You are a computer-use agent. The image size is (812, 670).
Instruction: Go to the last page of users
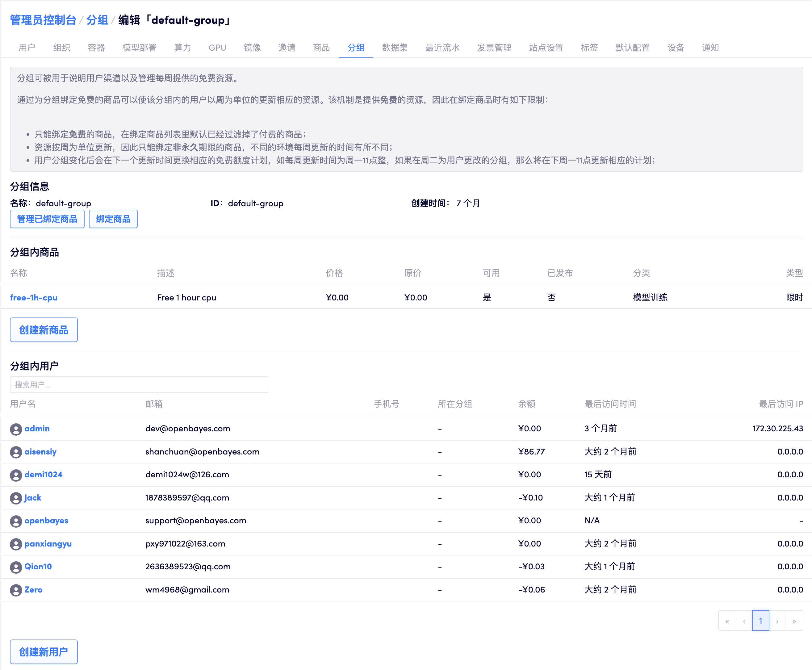[794, 621]
